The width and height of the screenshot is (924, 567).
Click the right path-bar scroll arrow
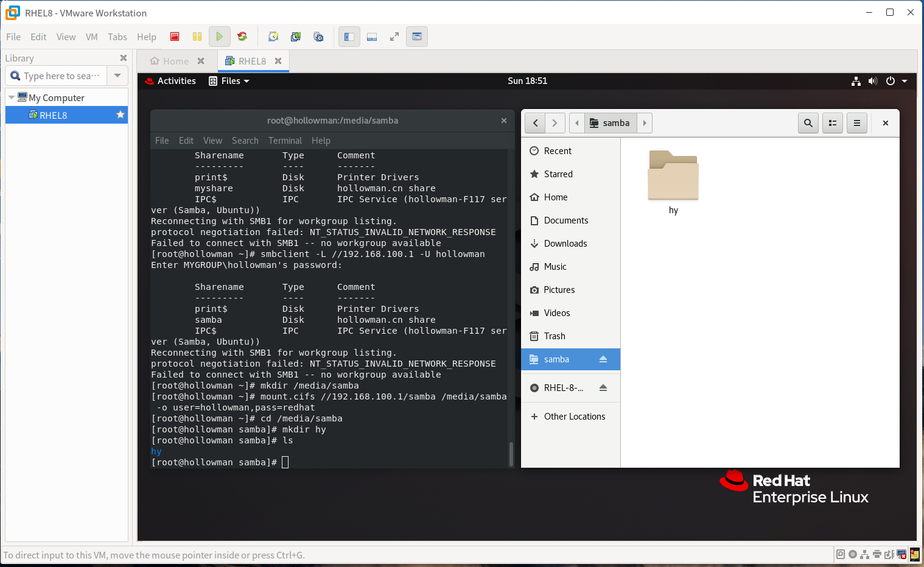click(645, 123)
